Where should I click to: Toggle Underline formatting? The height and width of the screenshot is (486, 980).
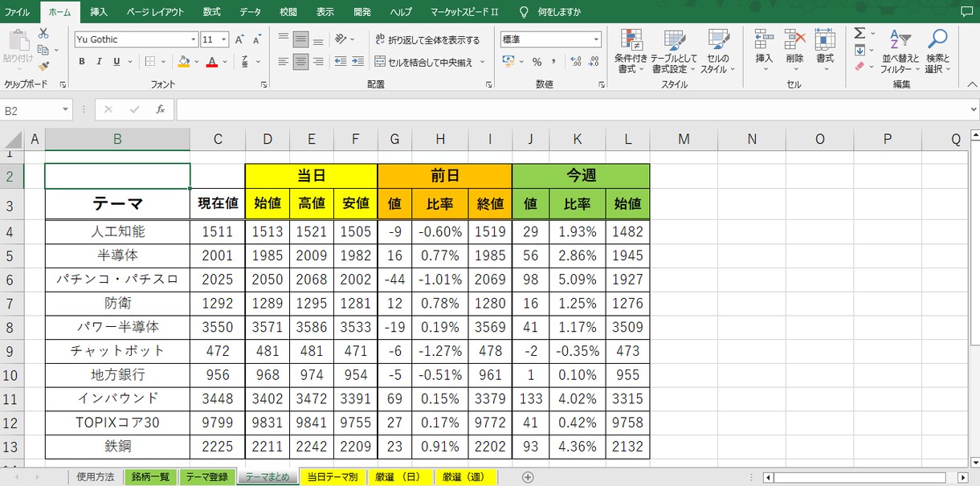[x=116, y=62]
